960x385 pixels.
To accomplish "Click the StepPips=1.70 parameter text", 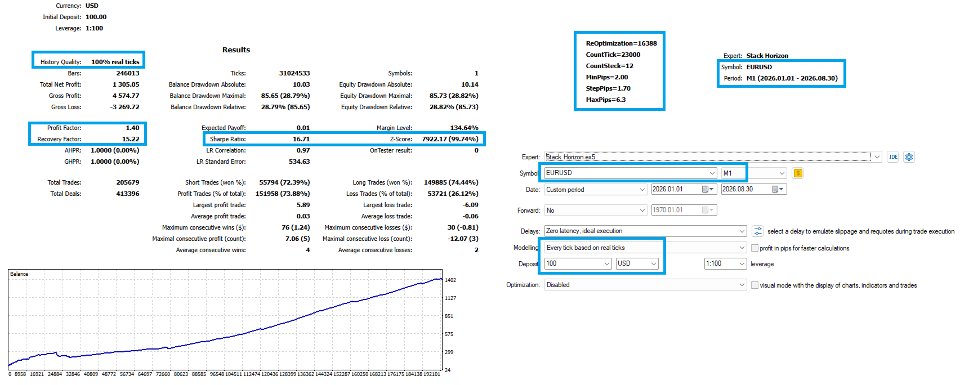I will pos(608,88).
